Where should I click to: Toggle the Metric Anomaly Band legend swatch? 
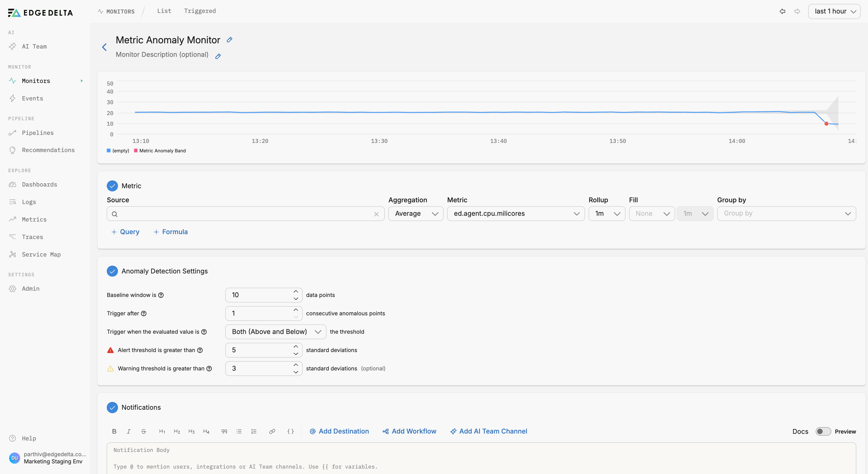(x=136, y=151)
